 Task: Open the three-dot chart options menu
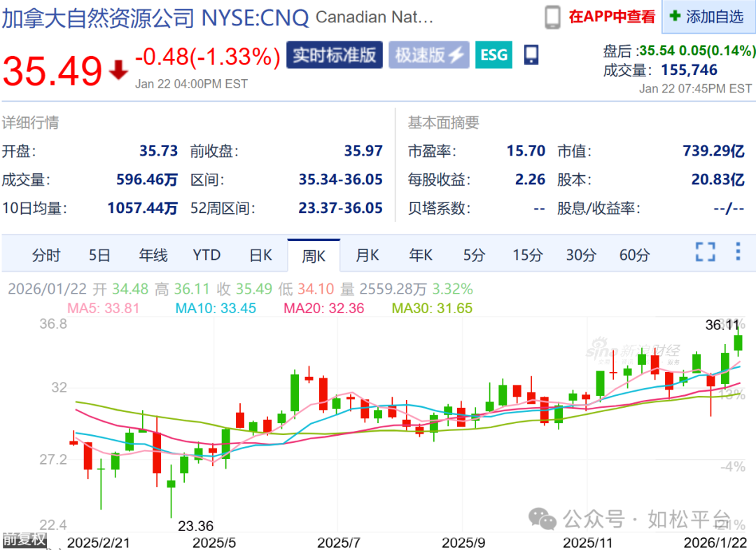click(737, 256)
